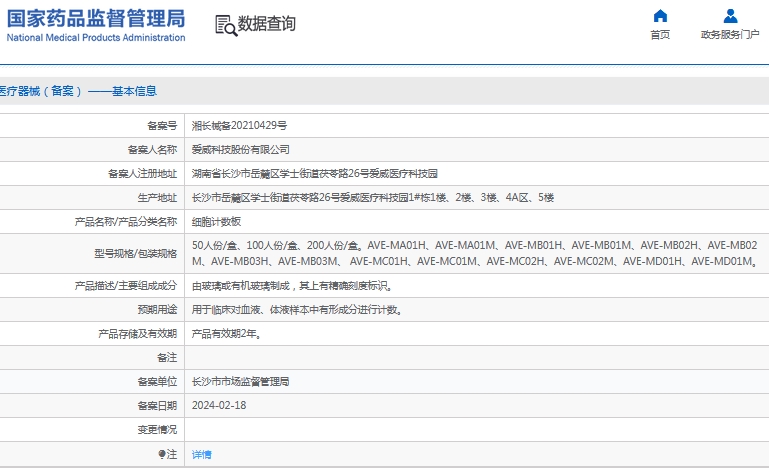Image resolution: width=769 pixels, height=473 pixels.
Task: Click the 预期用途 label
Action: (157, 310)
